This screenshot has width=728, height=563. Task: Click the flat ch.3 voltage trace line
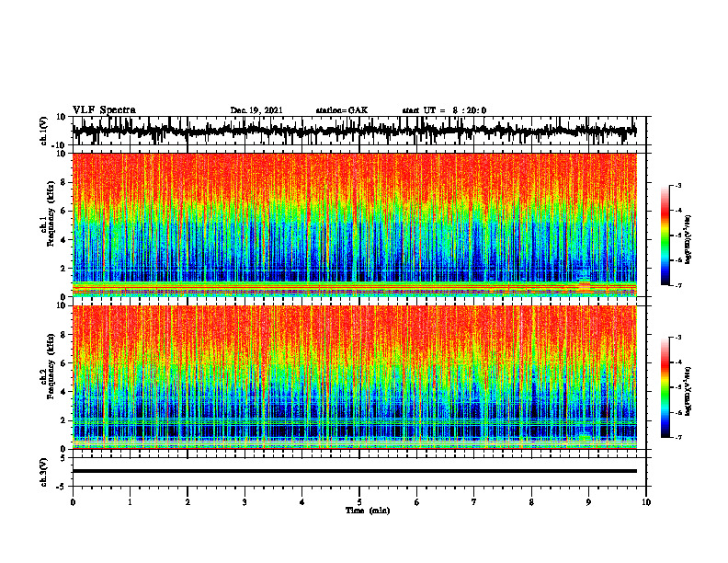355,471
